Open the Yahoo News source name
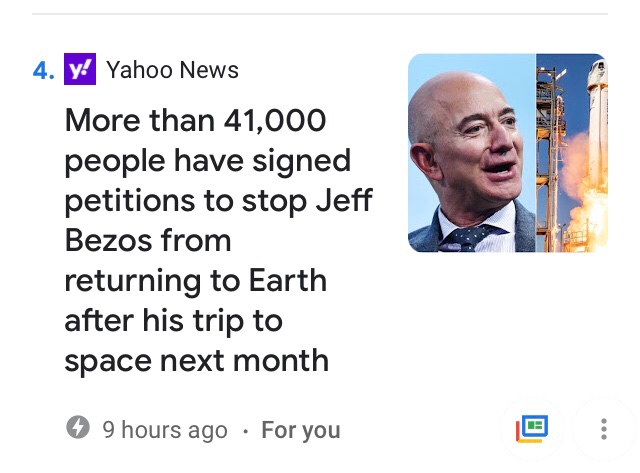Viewport: 640px width, 473px height. coord(172,70)
